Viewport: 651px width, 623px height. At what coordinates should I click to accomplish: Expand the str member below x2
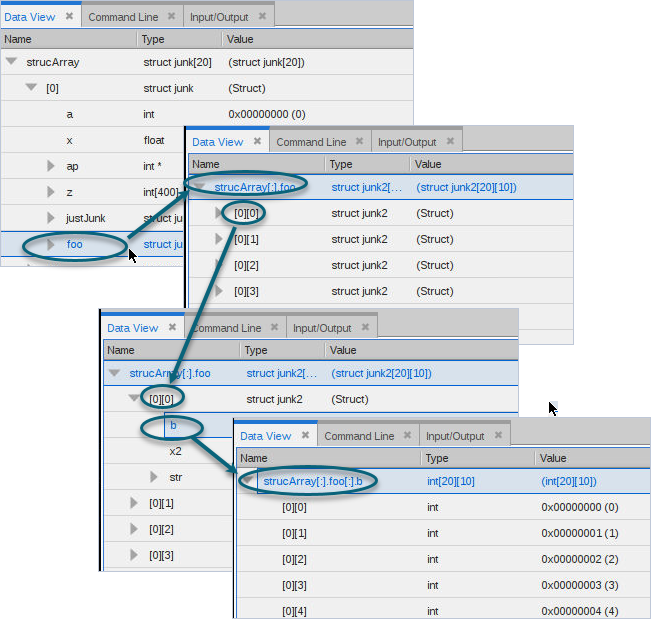pos(154,477)
